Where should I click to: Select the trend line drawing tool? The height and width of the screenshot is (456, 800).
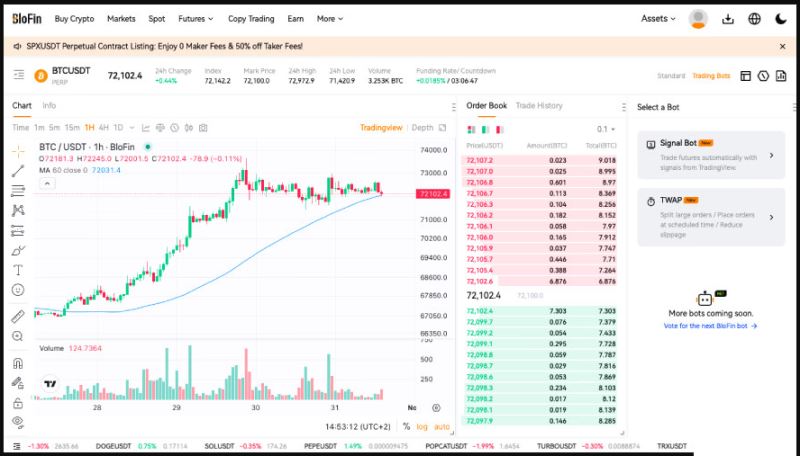click(17, 171)
